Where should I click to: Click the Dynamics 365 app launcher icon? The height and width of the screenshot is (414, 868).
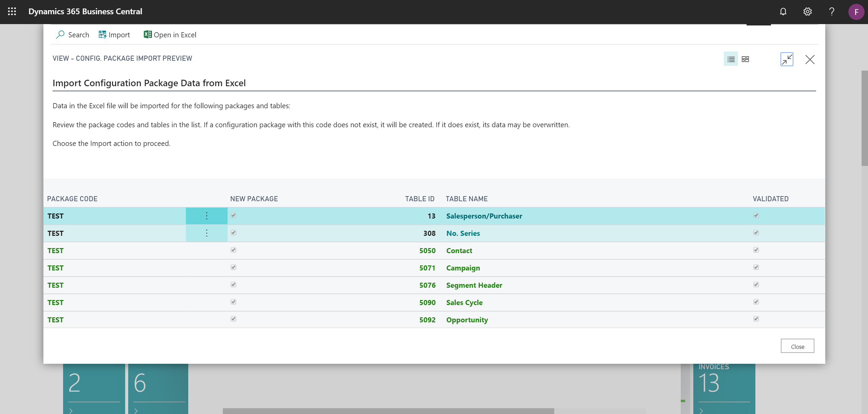pos(12,11)
